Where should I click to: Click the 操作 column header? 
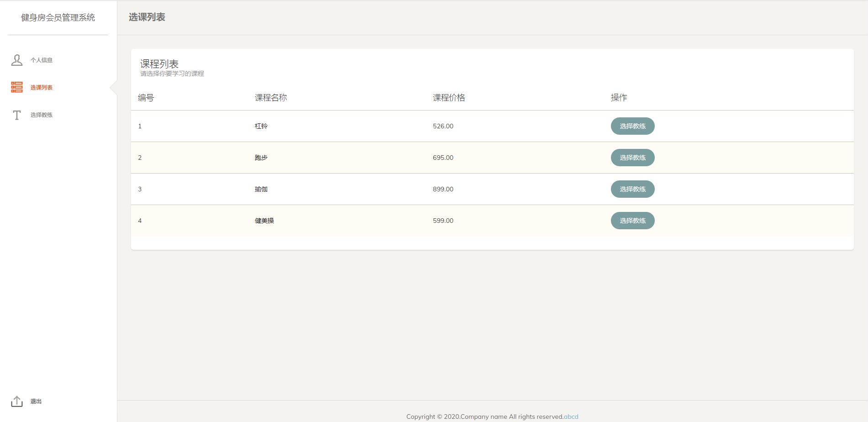click(x=619, y=98)
